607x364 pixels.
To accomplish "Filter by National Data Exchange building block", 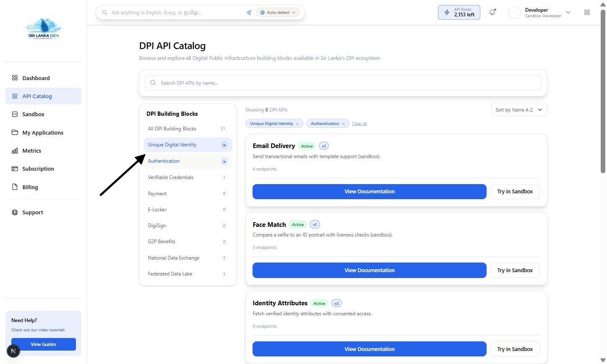I will click(188, 258).
